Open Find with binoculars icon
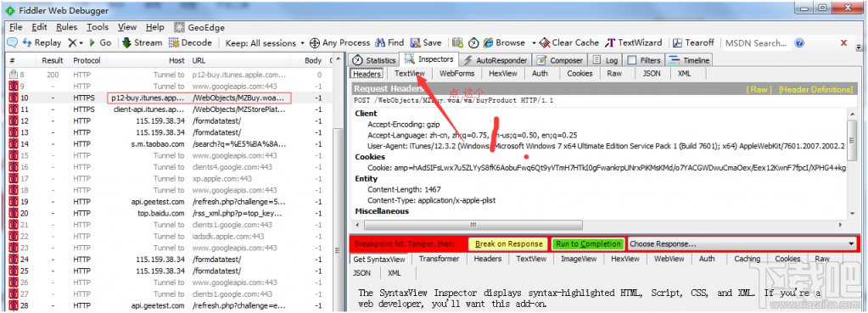Viewport: 868px width, 313px height. [x=389, y=42]
